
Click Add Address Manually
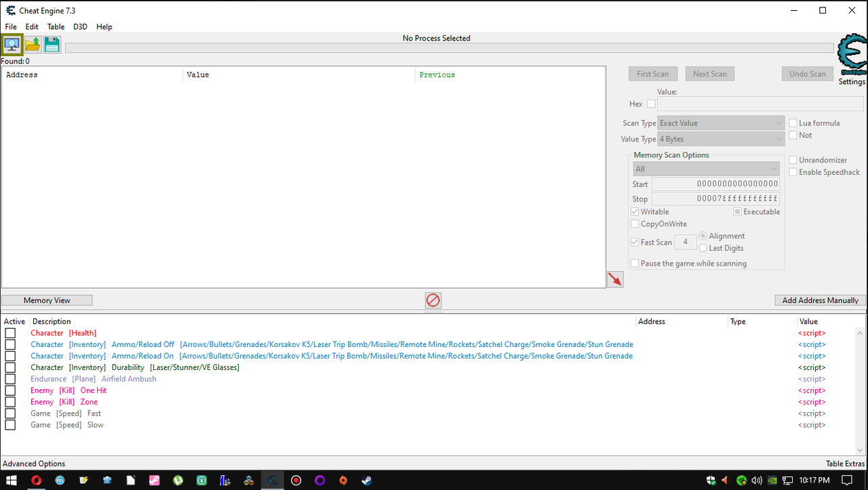click(x=821, y=300)
